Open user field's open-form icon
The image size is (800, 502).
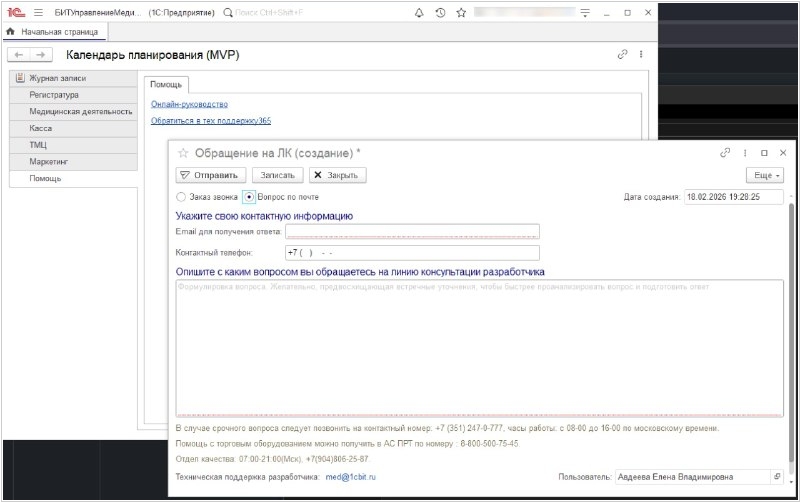[x=776, y=477]
